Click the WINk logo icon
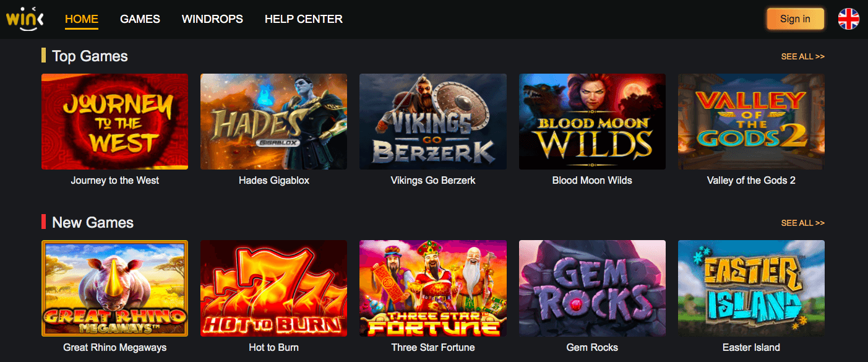Viewport: 868px width, 362px height. (25, 19)
